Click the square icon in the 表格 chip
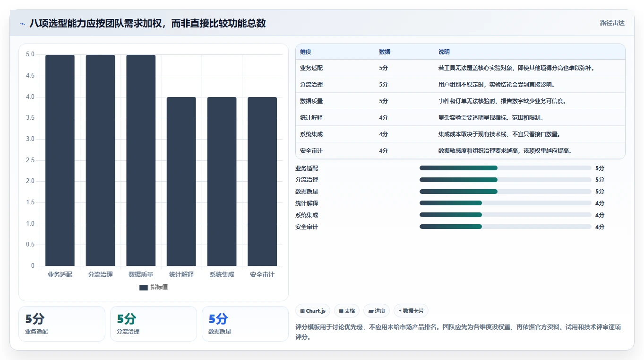 (341, 311)
